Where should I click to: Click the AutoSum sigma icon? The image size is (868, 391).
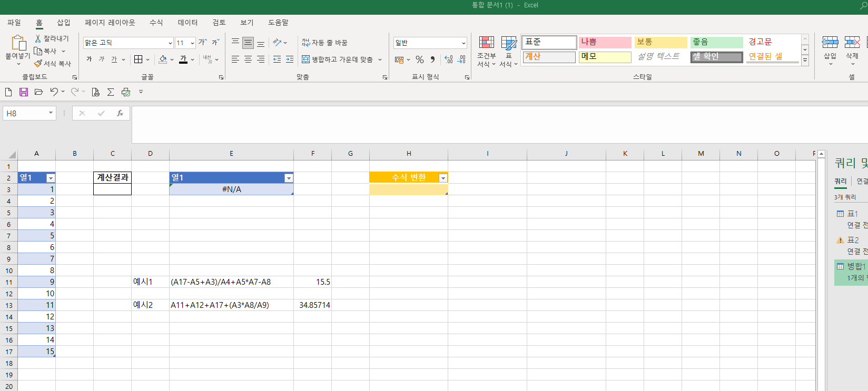point(111,92)
